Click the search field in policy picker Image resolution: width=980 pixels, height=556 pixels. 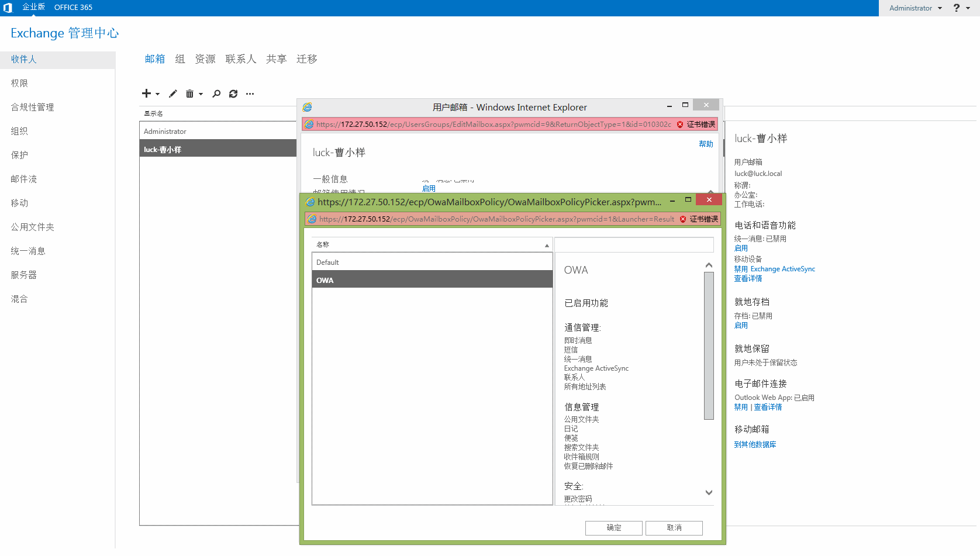634,244
